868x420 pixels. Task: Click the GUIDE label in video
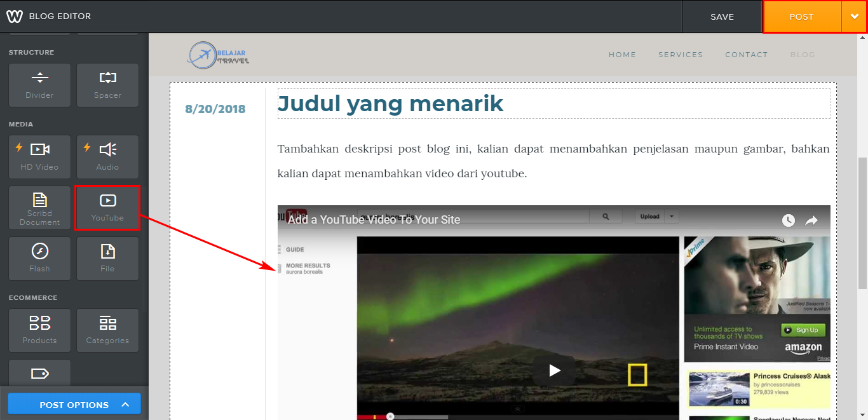coord(295,250)
